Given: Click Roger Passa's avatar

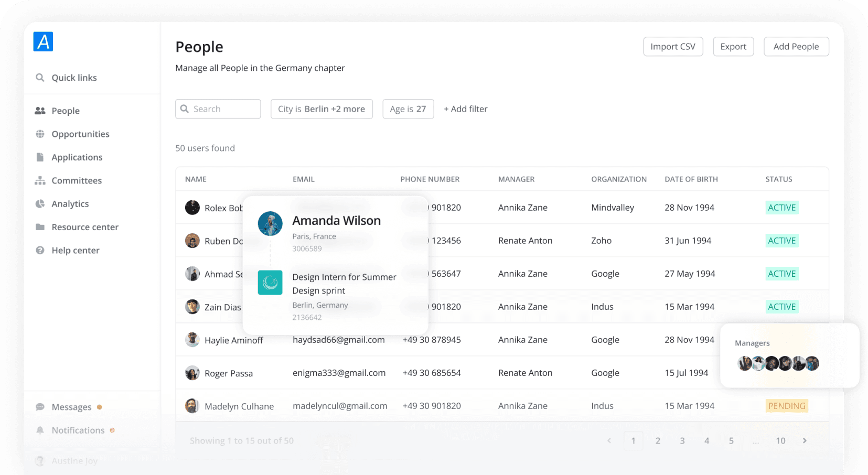Looking at the screenshot, I should coord(192,373).
